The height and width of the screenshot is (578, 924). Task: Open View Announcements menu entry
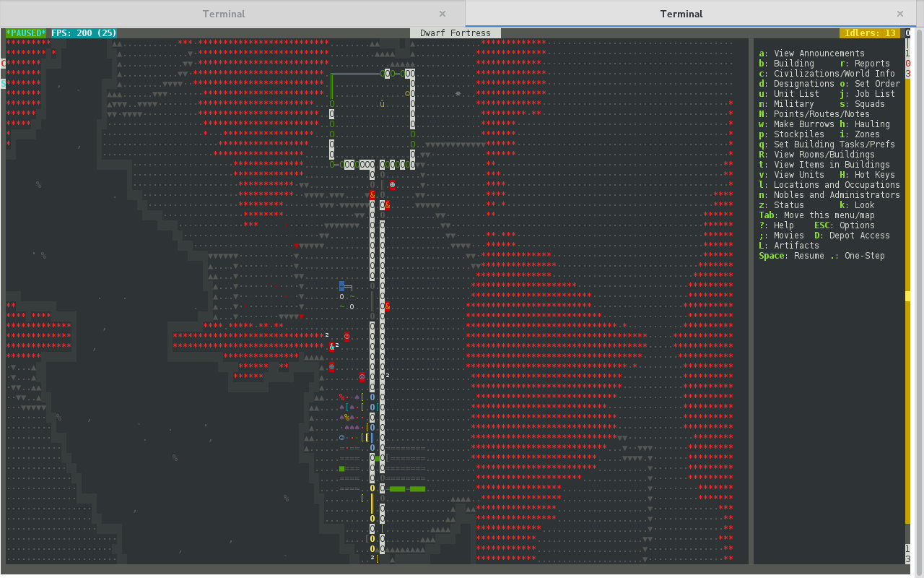[x=811, y=53]
